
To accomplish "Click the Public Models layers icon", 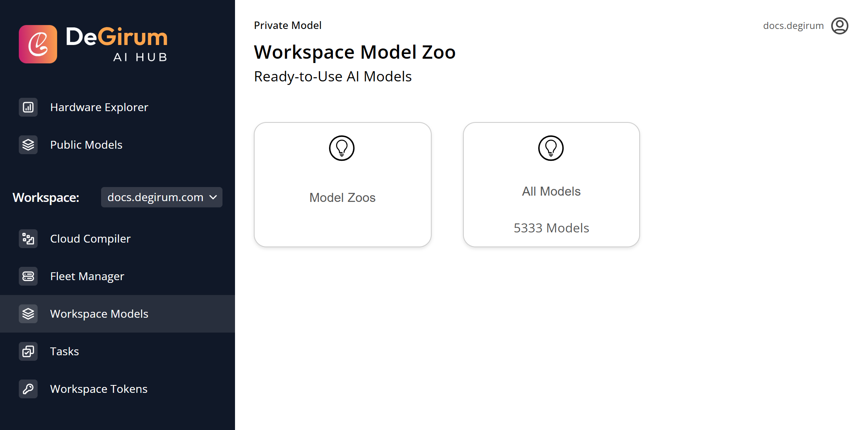I will (28, 145).
